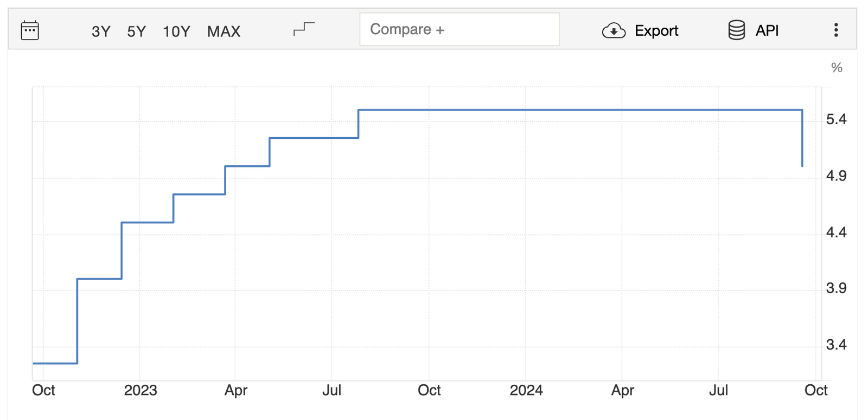This screenshot has height=420, width=868.
Task: Click the Compare + input field
Action: [x=459, y=29]
